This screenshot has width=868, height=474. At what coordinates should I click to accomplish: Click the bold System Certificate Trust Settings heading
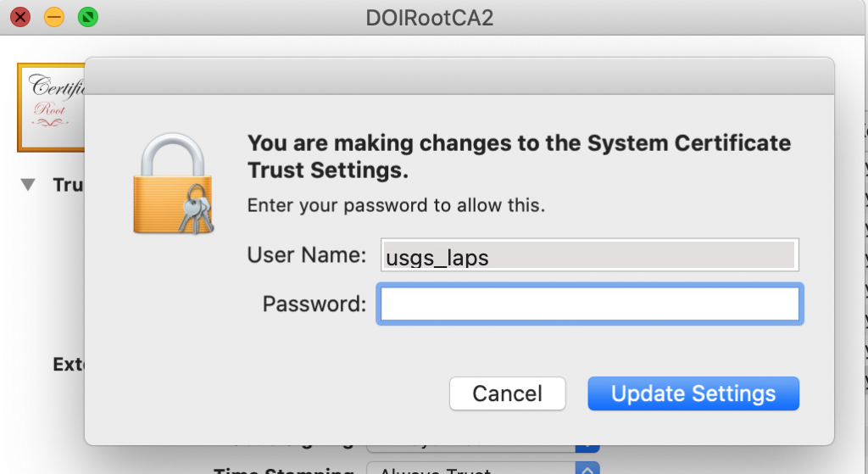519,157
